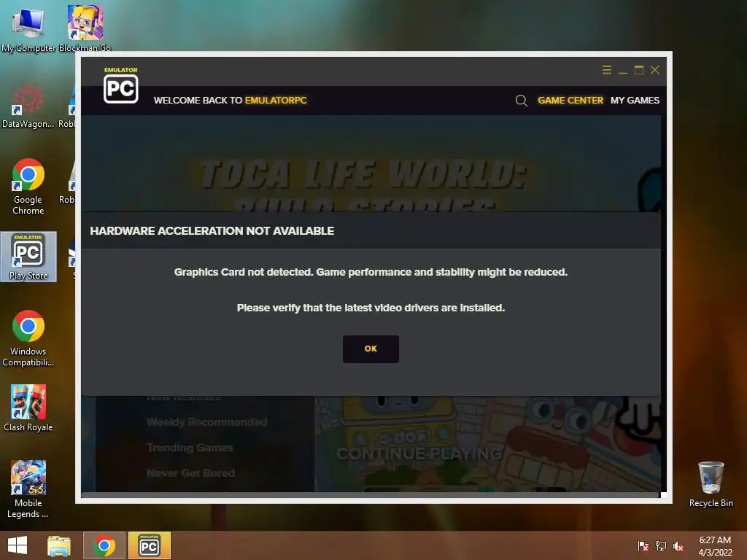Select the Google Chrome desktop shortcut
Screen dimensions: 747x560
pyautogui.click(x=28, y=186)
